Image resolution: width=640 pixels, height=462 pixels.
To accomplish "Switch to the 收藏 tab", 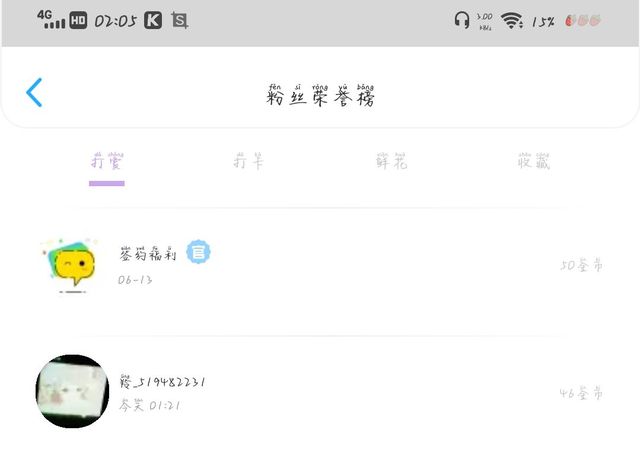I will pos(534,161).
